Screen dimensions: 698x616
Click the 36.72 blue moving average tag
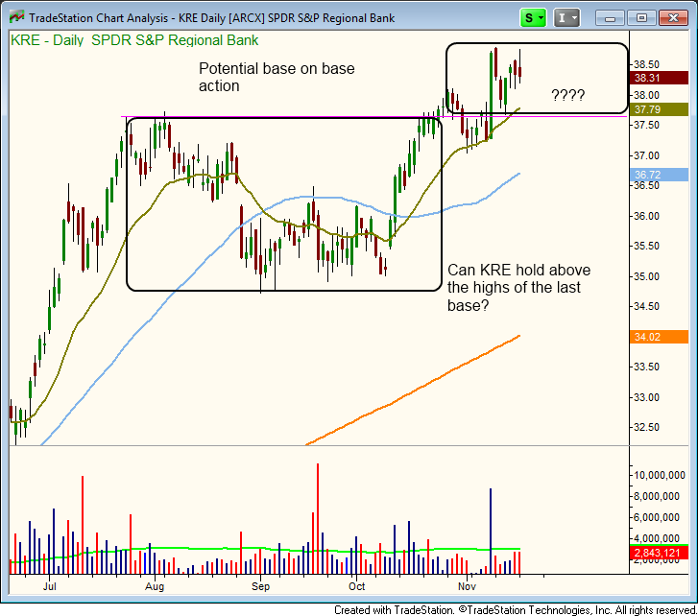coord(659,175)
